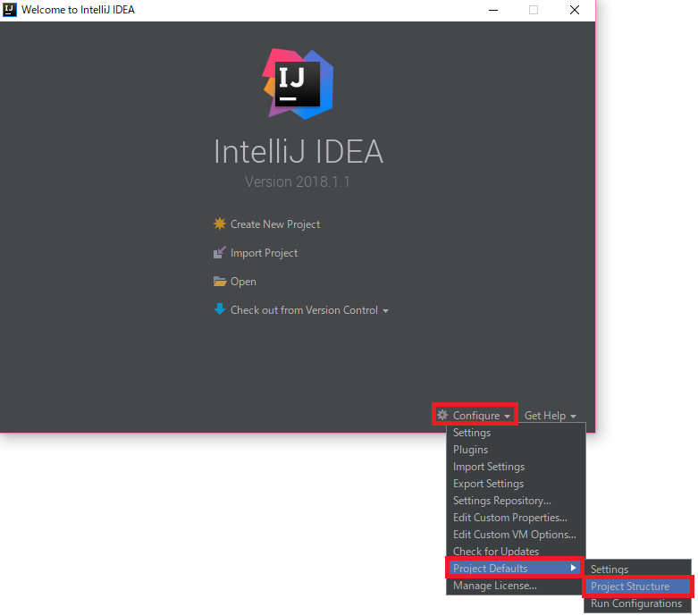Click the Open folder icon
This screenshot has height=616, width=698.
(220, 282)
